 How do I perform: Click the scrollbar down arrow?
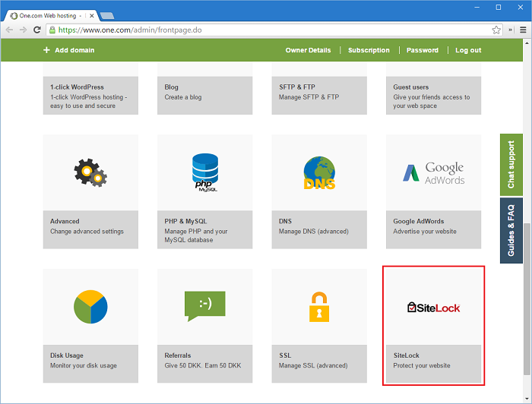pyautogui.click(x=527, y=399)
